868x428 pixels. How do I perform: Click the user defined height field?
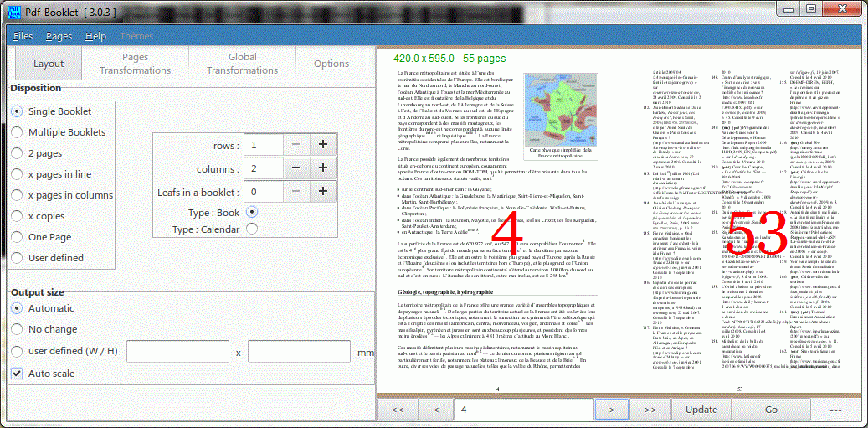click(x=299, y=352)
